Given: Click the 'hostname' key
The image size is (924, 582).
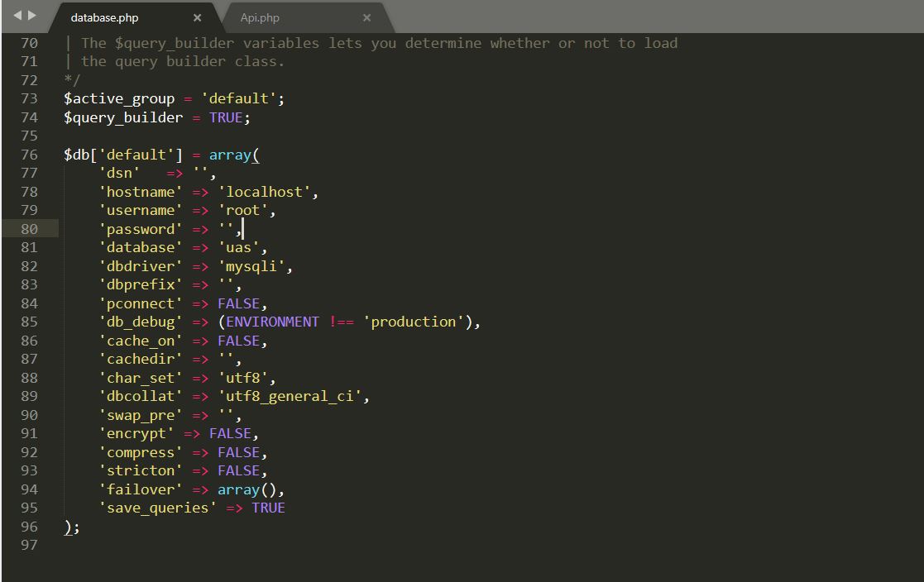Looking at the screenshot, I should tap(141, 192).
